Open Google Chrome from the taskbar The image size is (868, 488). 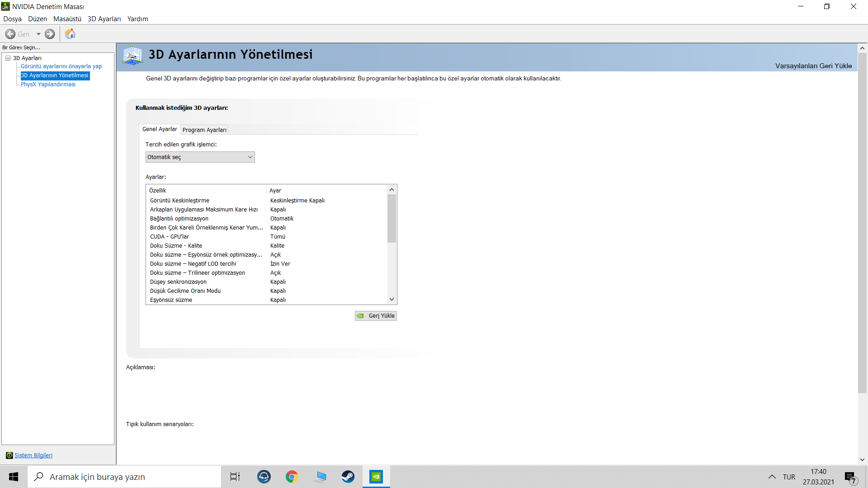tap(292, 477)
